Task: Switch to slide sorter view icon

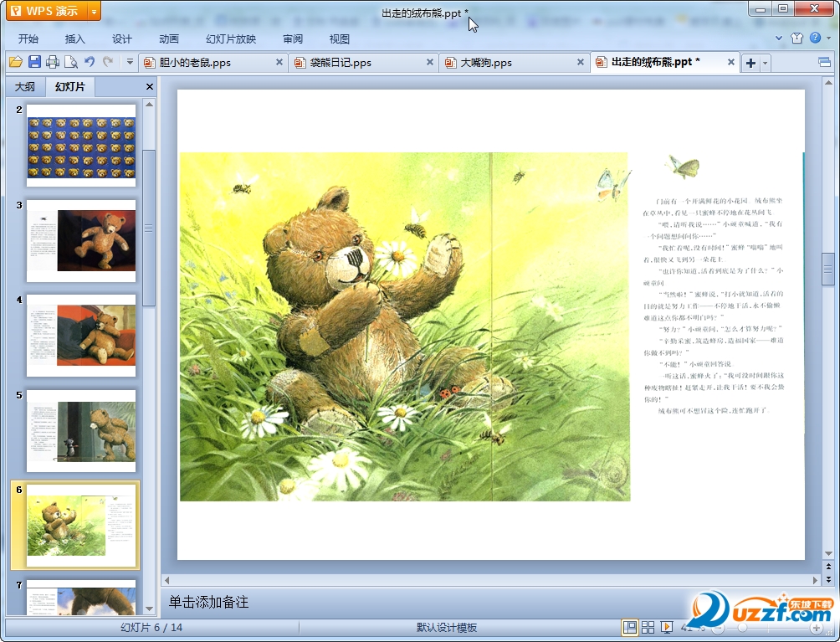Action: coord(648,628)
